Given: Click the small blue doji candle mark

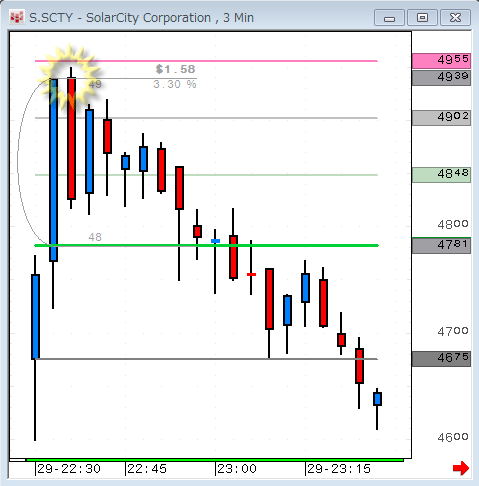Looking at the screenshot, I should [215, 241].
